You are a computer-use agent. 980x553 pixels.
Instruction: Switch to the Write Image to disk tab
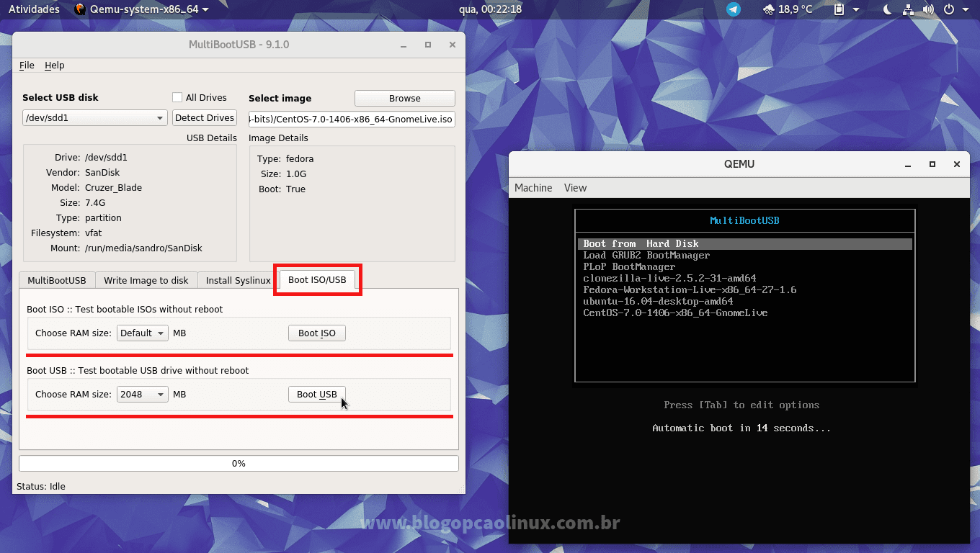(146, 280)
